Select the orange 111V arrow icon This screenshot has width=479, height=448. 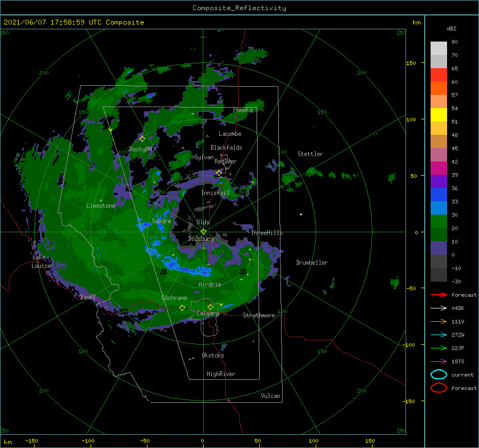coord(439,321)
